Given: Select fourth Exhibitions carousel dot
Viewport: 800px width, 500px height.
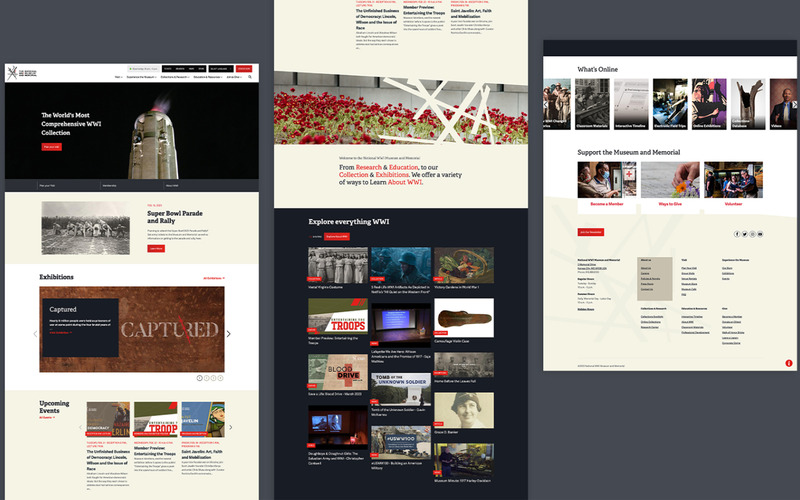Looking at the screenshot, I should point(220,378).
